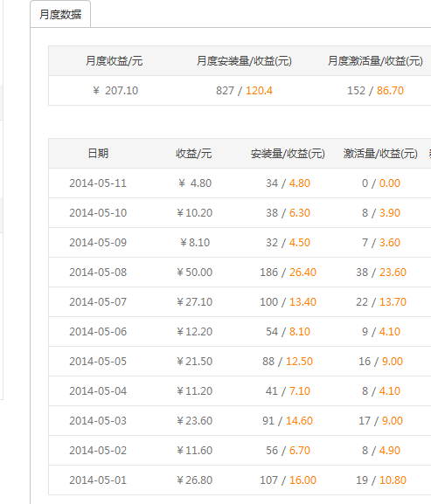Click activation cell 16 / 9.00
431x504 pixels.
[380, 362]
